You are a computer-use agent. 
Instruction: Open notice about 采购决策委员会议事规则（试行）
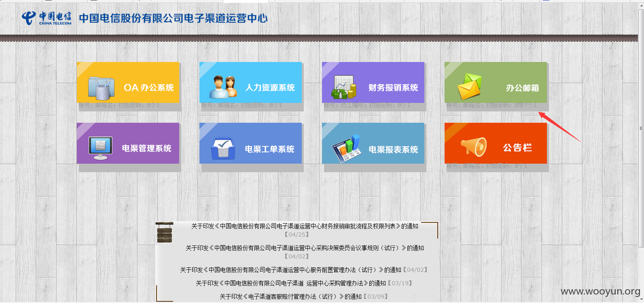[x=305, y=248]
